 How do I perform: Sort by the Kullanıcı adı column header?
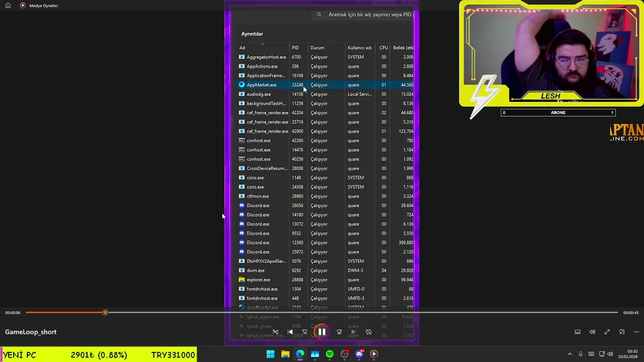[x=360, y=48]
